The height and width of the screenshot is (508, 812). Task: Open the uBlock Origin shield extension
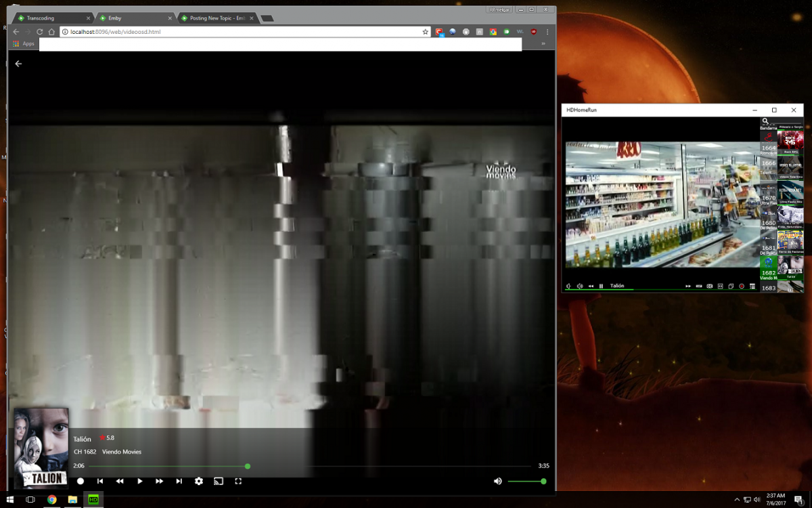pos(534,32)
